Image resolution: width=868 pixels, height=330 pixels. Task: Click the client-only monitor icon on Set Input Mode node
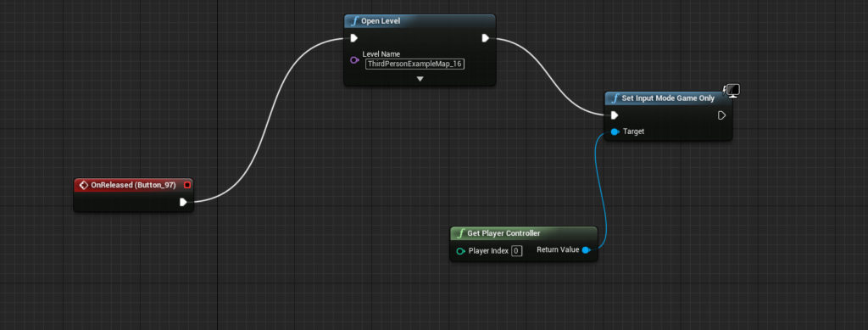click(x=732, y=91)
